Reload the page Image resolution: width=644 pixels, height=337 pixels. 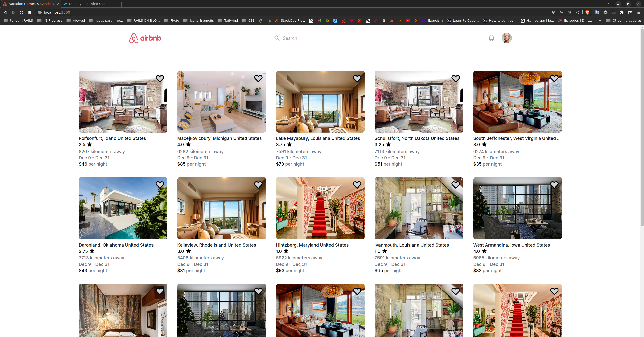[x=22, y=12]
